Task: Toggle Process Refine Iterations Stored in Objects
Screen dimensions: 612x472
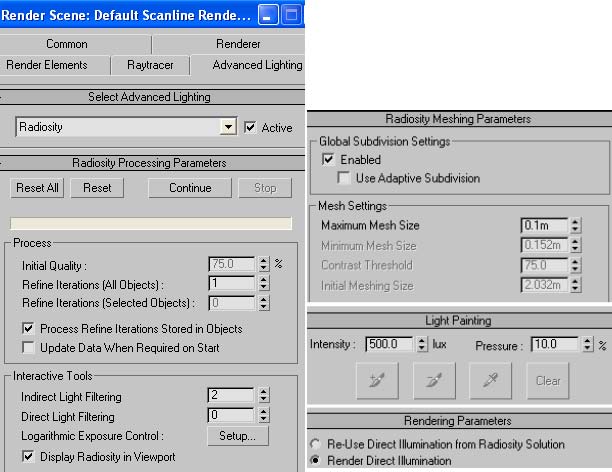Action: pos(28,328)
